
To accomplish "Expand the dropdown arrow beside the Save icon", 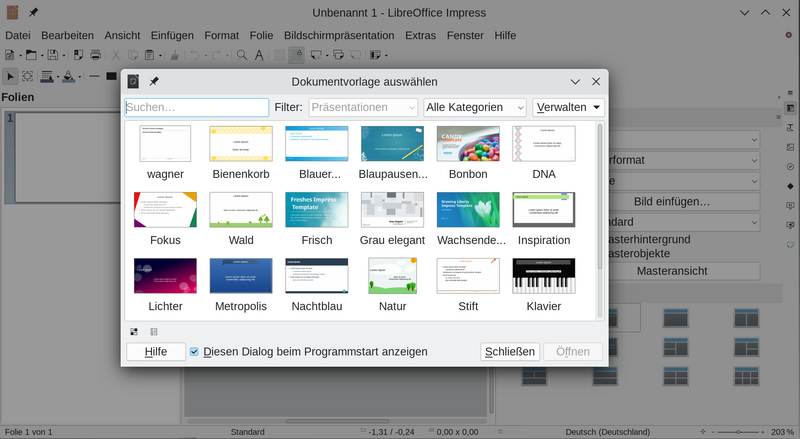I will click(63, 56).
